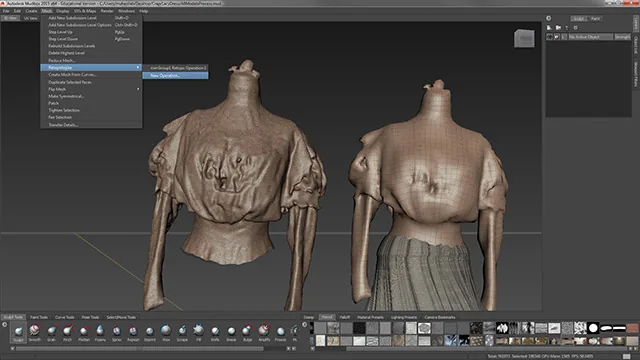640x360 pixels.
Task: Expand the stencil tray options arrow
Action: pyautogui.click(x=304, y=324)
